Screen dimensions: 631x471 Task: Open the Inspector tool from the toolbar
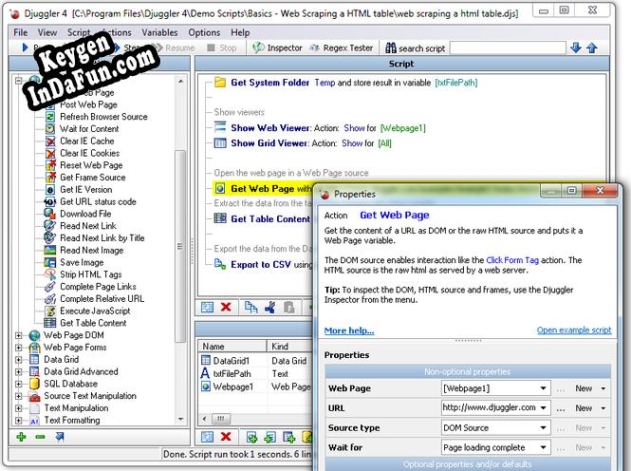tap(277, 48)
